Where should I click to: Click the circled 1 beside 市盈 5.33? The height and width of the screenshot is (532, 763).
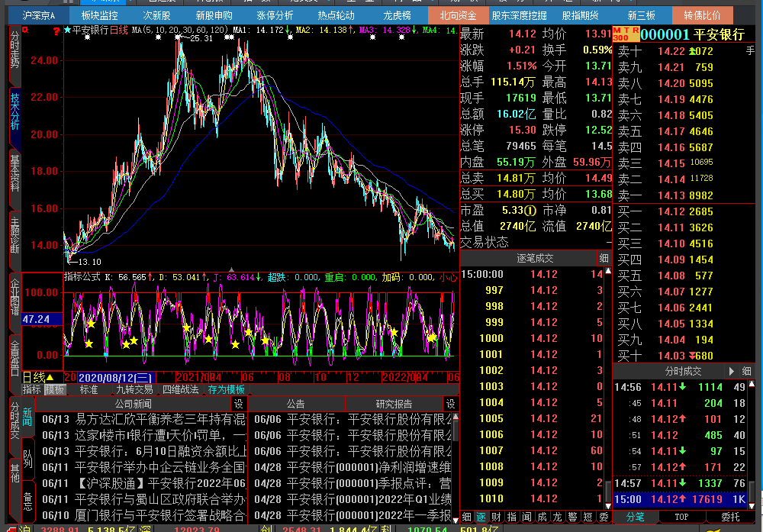(530, 210)
